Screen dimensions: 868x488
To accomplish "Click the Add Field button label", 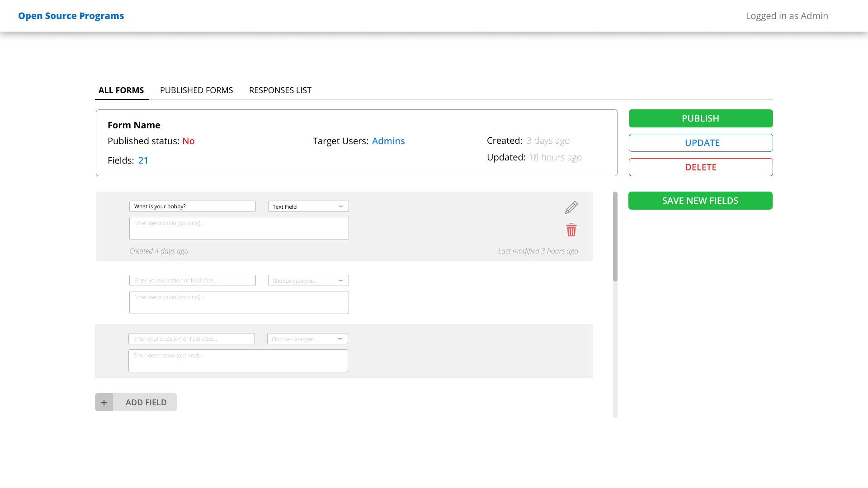I will pyautogui.click(x=146, y=402).
